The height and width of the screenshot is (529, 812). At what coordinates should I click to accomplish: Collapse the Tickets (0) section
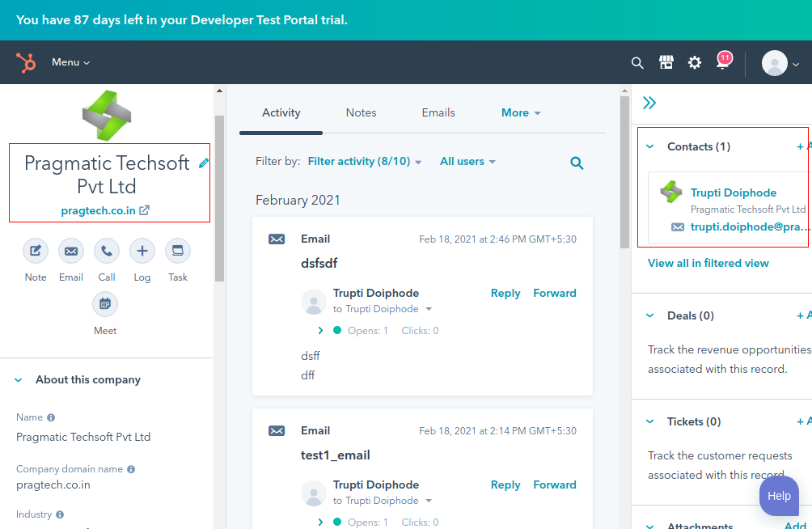[x=650, y=421]
